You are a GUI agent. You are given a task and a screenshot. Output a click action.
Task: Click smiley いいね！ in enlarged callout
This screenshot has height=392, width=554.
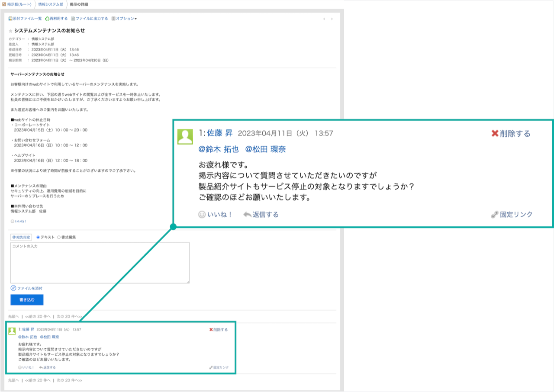215,214
